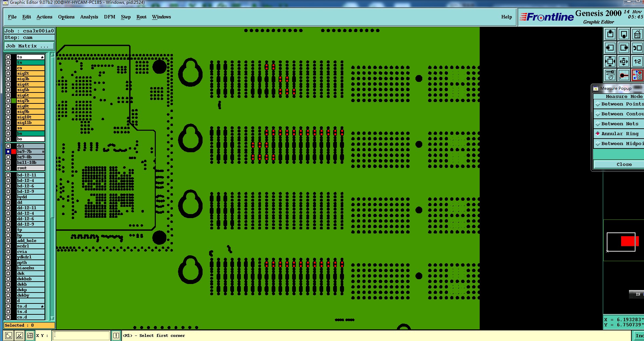Open the Options menu
This screenshot has width=644, height=341.
[x=66, y=17]
